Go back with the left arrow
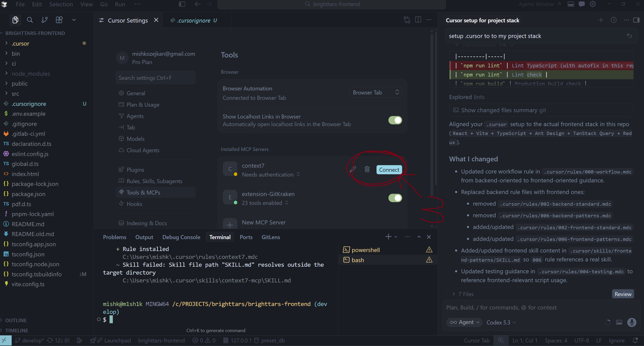 198,4
